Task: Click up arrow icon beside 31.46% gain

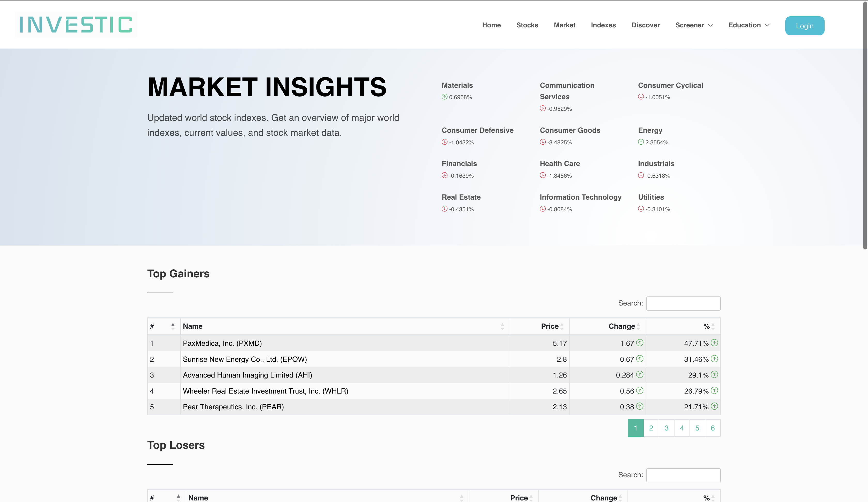Action: coord(714,359)
